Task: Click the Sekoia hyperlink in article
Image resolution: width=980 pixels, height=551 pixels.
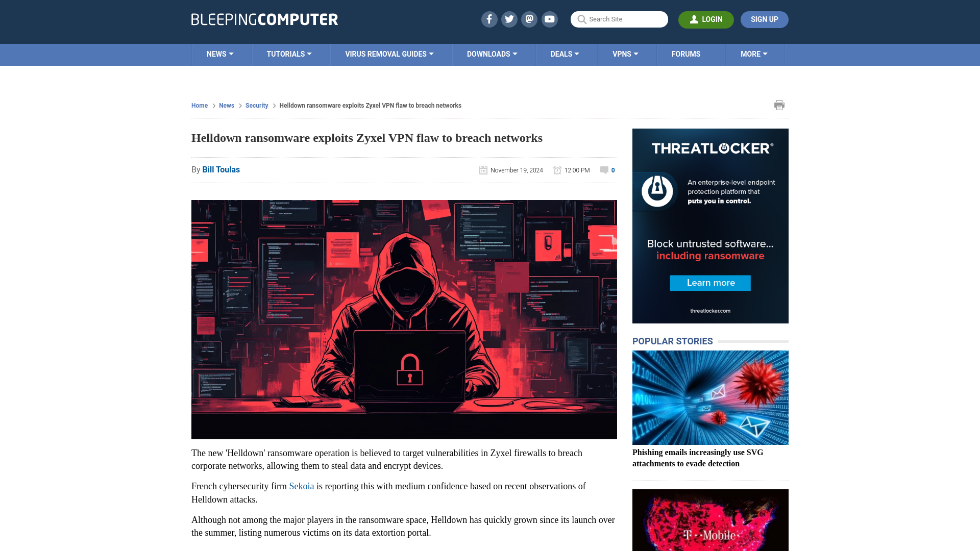Action: [x=302, y=486]
